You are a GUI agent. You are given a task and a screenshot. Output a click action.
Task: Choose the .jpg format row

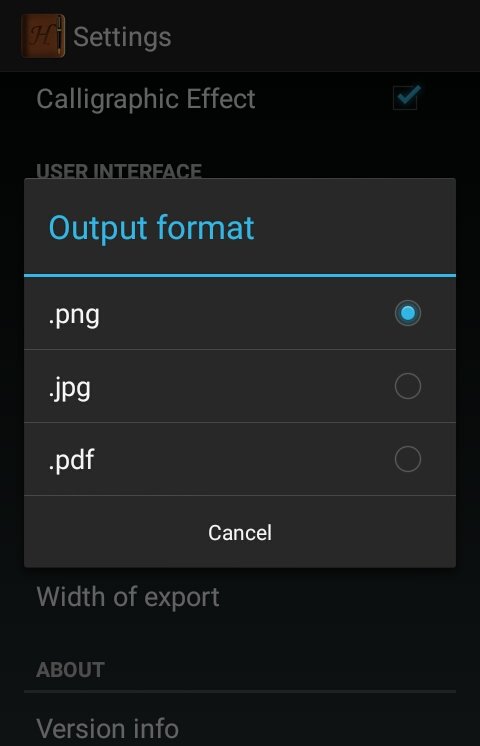pyautogui.click(x=240, y=386)
